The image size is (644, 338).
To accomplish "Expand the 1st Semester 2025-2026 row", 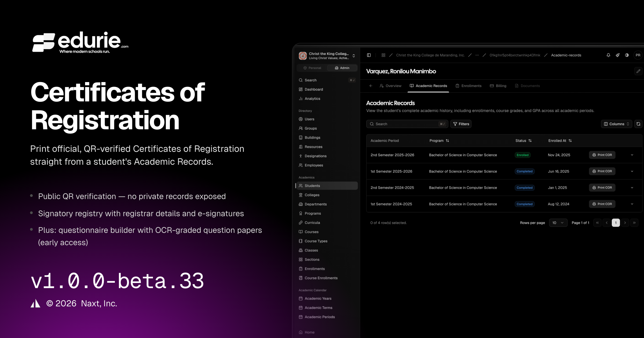I will coord(632,171).
